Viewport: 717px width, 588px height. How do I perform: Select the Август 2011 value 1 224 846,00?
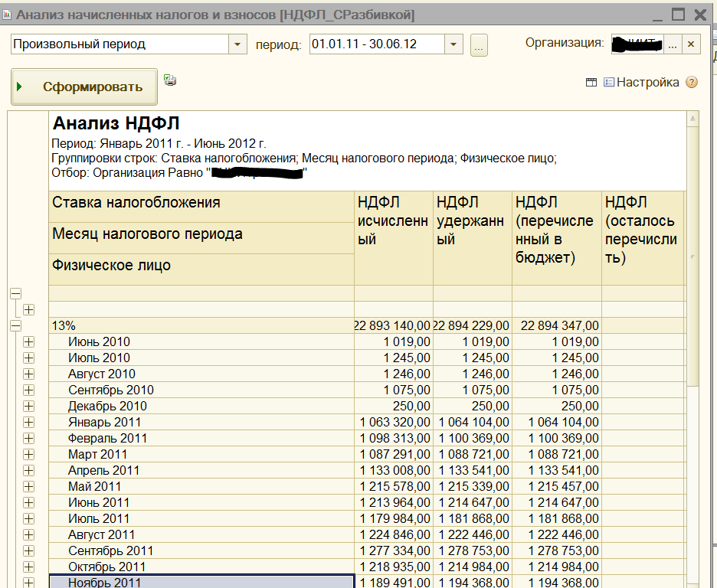[x=393, y=534]
